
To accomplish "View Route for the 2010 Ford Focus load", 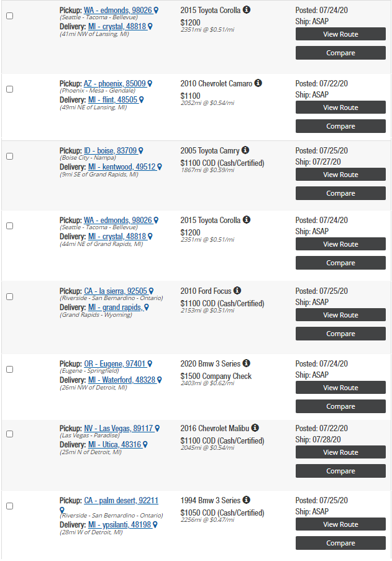I will tap(340, 315).
